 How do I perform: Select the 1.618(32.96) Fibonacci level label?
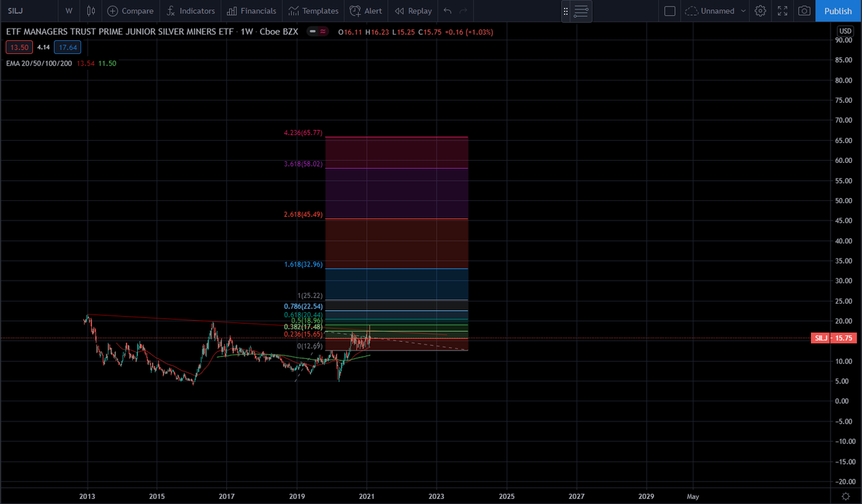coord(303,265)
